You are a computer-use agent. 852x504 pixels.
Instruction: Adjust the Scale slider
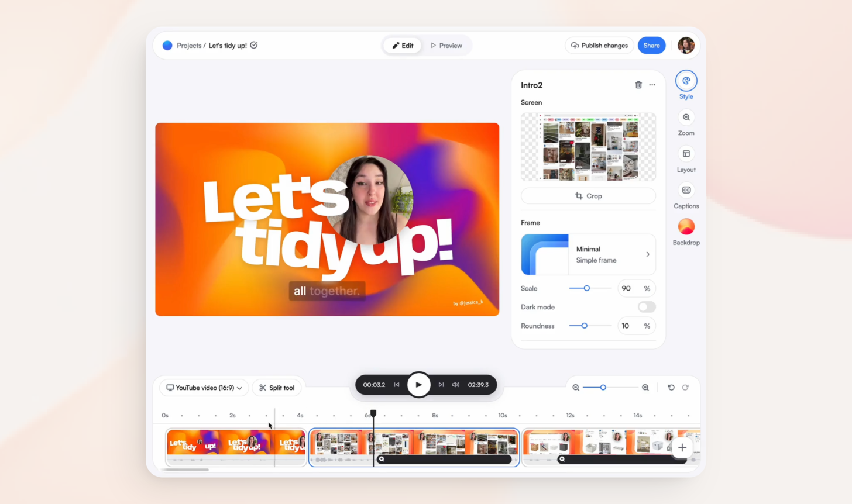coord(590,288)
